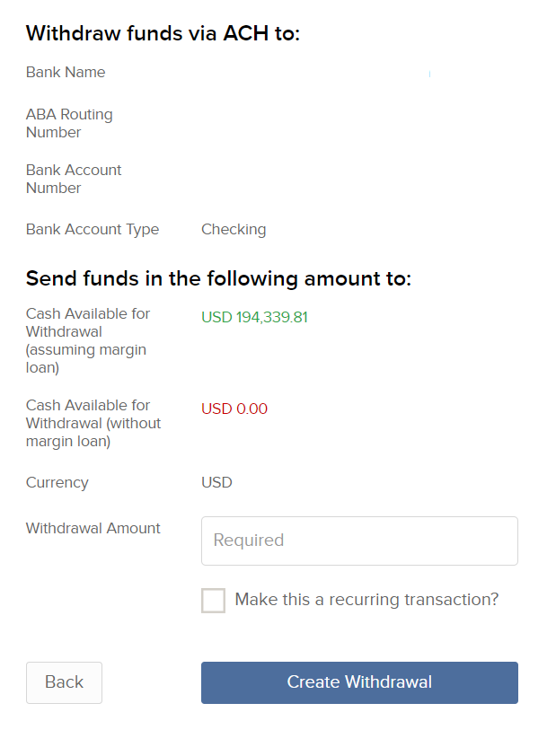Click the 'Send funds in the following amount' heading
The height and width of the screenshot is (756, 556).
coord(218,279)
